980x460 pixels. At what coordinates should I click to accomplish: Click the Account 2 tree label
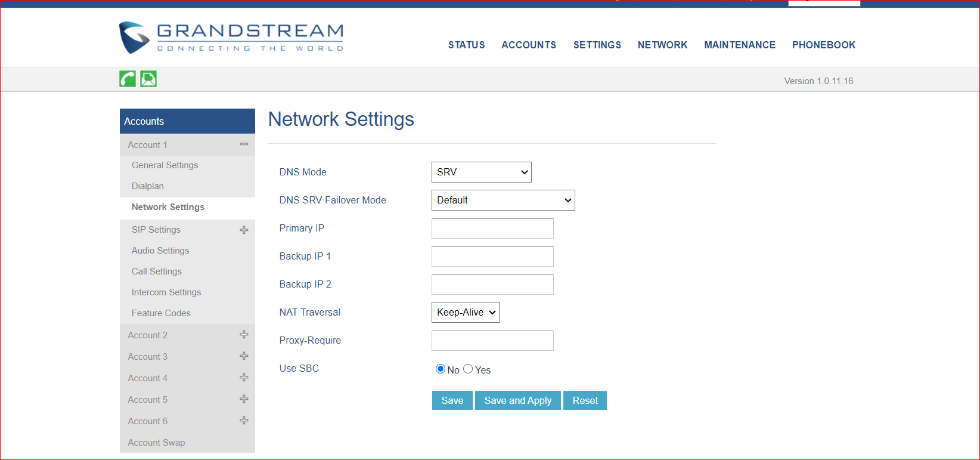coord(147,335)
